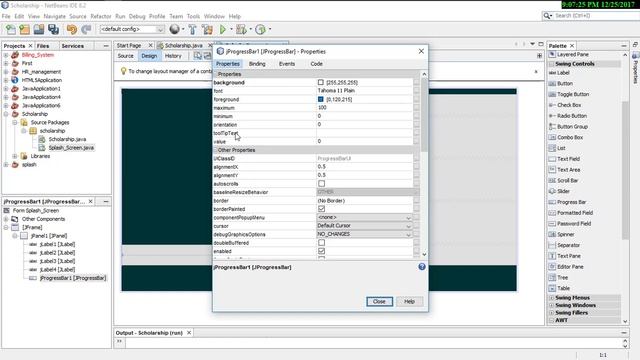Switch to History view button
The height and width of the screenshot is (360, 640).
tap(173, 56)
